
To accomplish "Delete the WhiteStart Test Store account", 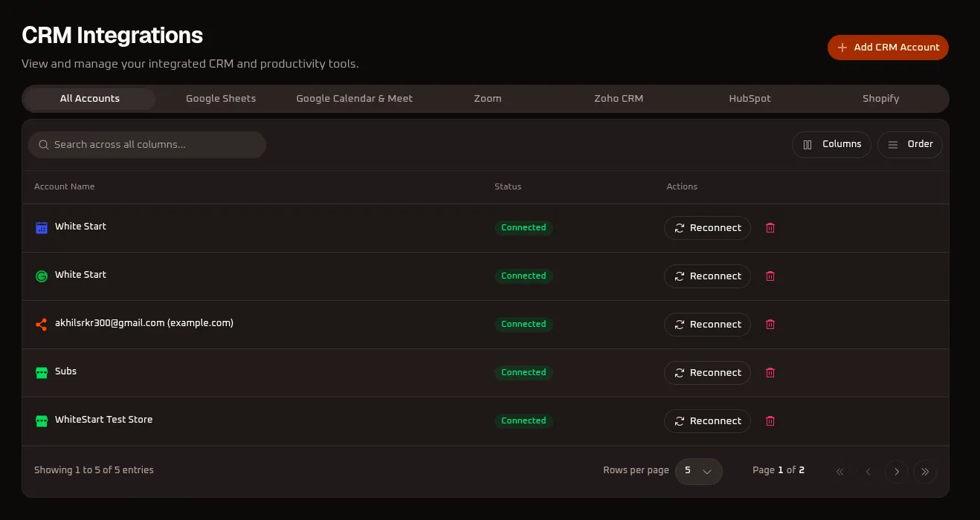I will tap(770, 421).
